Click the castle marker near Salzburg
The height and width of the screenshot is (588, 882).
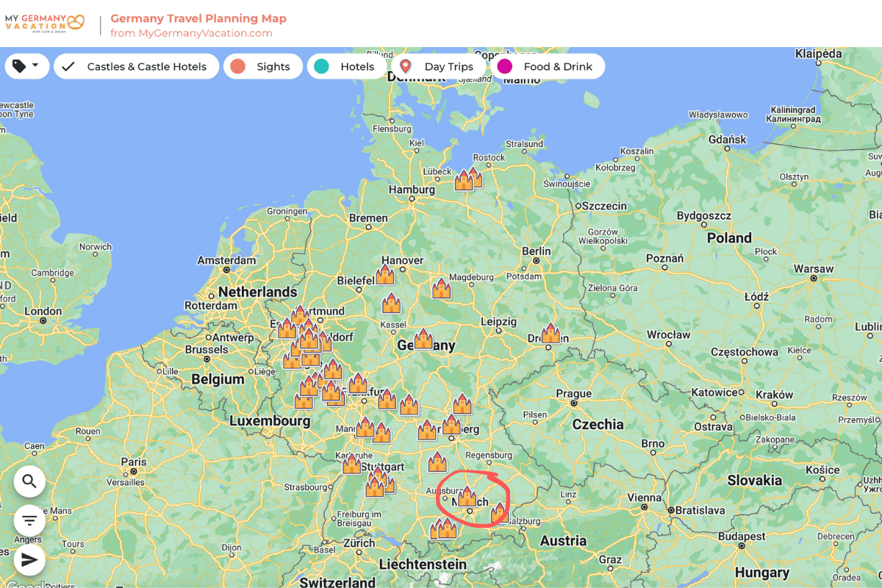point(499,512)
